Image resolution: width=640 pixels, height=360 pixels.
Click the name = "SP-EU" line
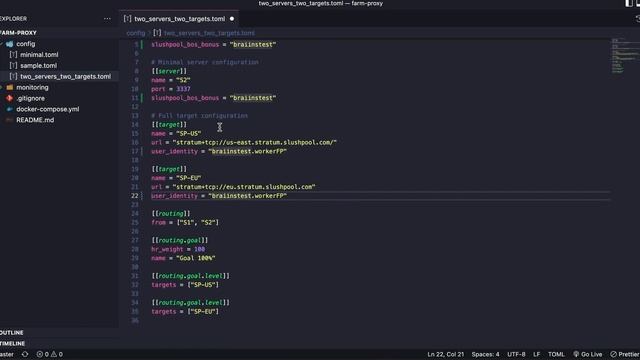176,178
